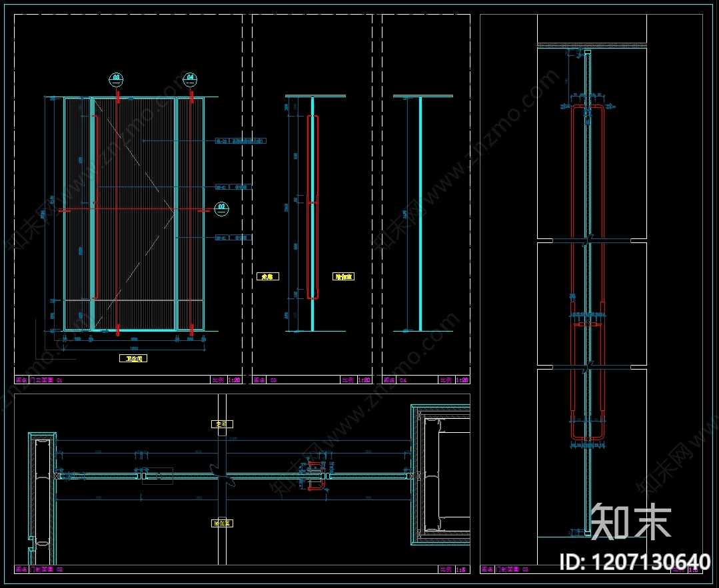Image resolution: width=719 pixels, height=588 pixels.
Task: Select the 门剖面图 03 drawing title
Action: 512,569
